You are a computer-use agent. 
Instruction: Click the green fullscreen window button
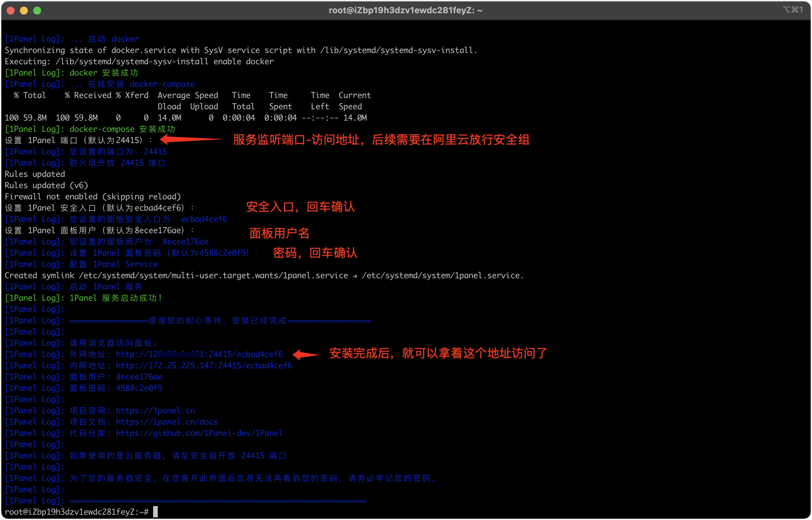(x=37, y=11)
